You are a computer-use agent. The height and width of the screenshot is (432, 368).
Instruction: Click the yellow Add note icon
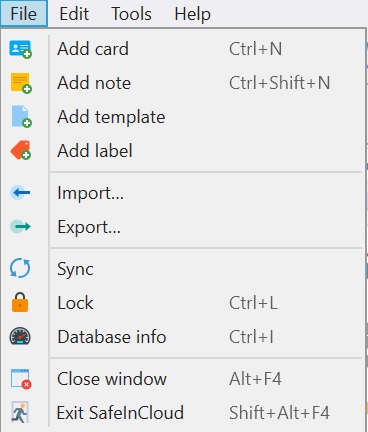(21, 83)
